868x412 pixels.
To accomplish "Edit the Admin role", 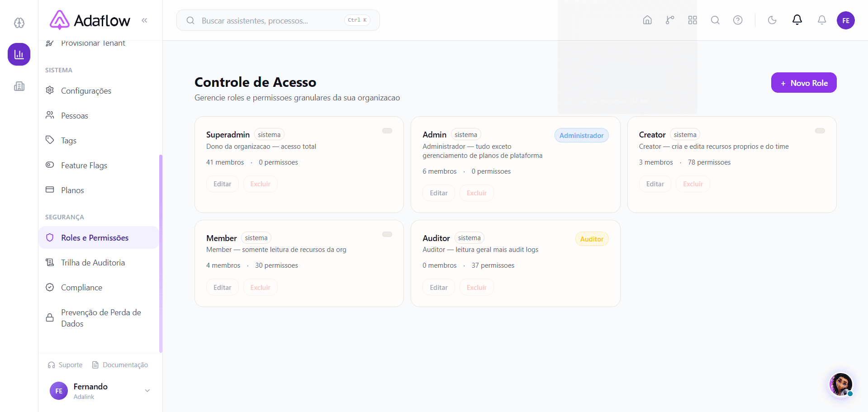I will coord(439,193).
